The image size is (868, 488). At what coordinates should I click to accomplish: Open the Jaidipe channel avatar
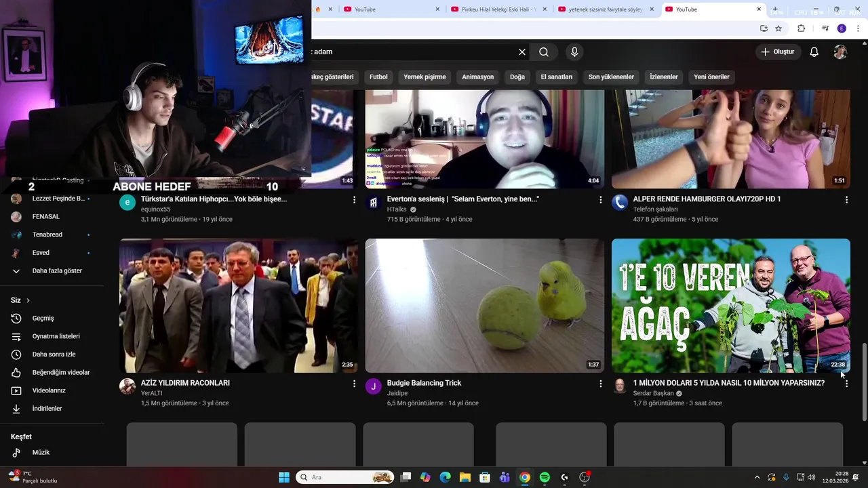[374, 386]
